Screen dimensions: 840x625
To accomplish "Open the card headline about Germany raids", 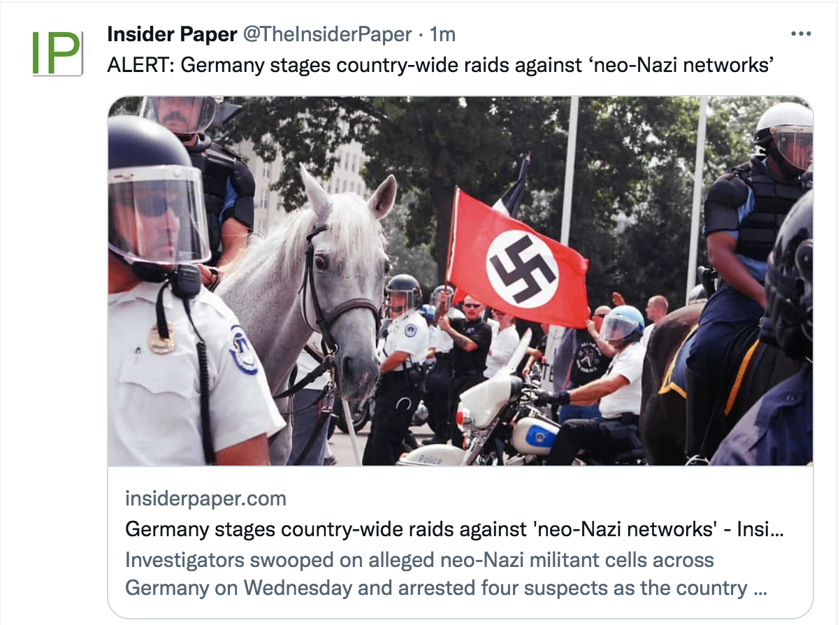I will [454, 529].
